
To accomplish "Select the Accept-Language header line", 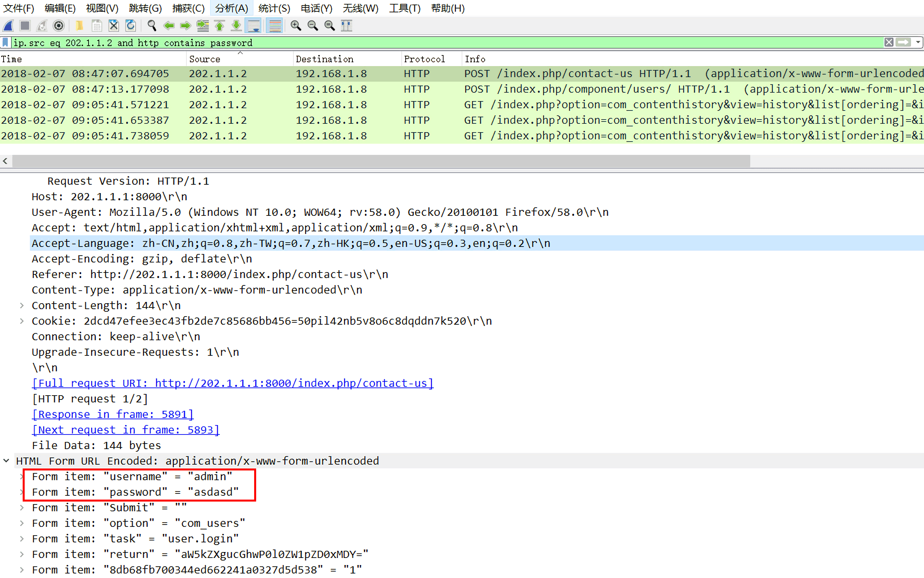I will tap(477, 244).
